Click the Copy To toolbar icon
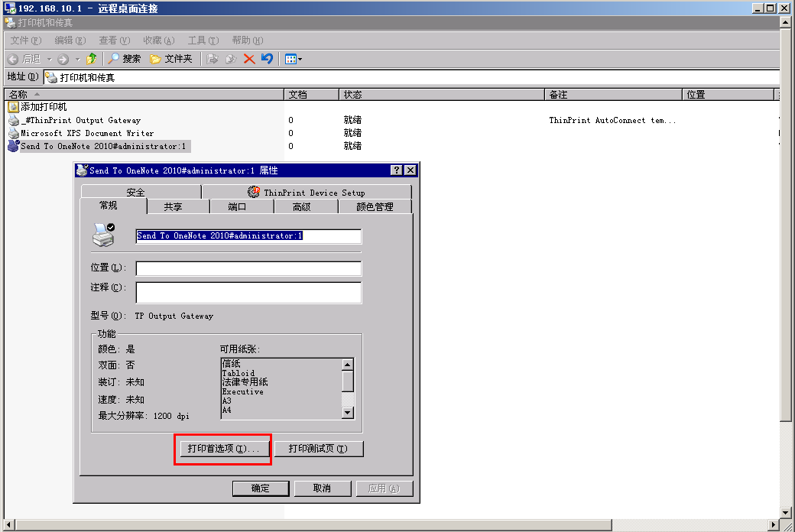This screenshot has width=795, height=532. 231,59
